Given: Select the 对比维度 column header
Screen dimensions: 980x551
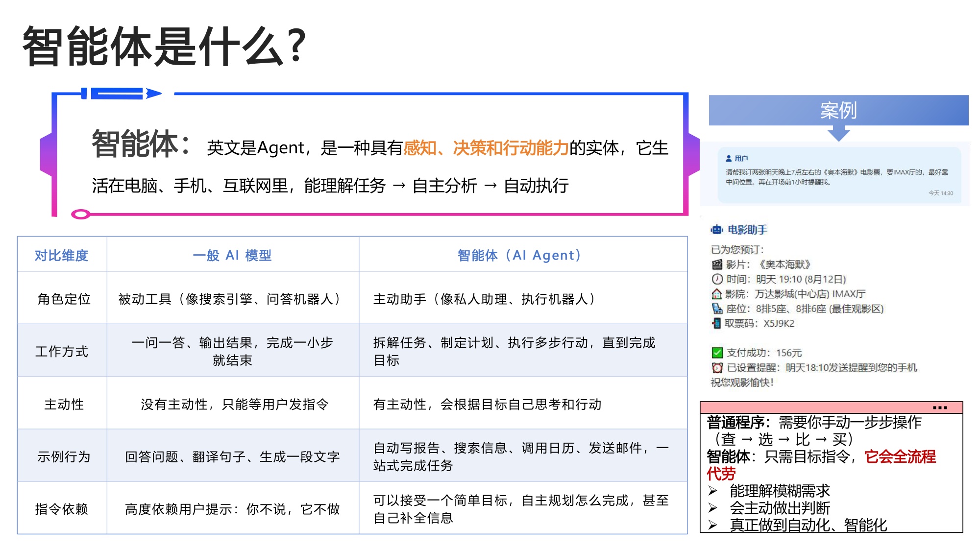Looking at the screenshot, I should [62, 255].
